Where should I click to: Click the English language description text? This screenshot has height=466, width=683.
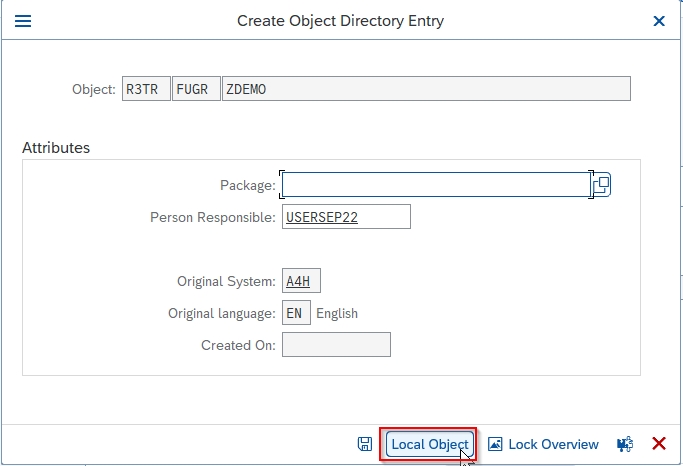[337, 313]
